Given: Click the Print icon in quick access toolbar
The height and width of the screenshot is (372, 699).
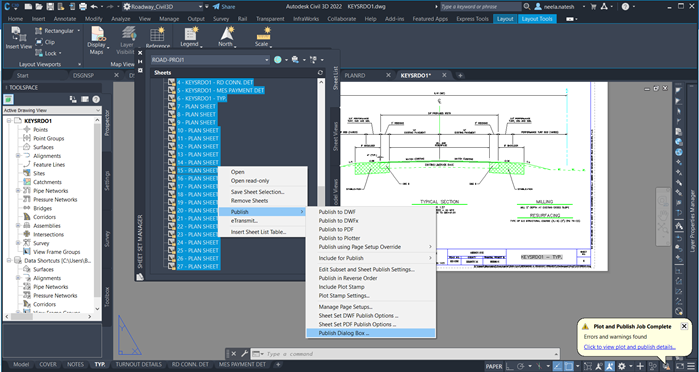Looking at the screenshot, I should point(83,7).
